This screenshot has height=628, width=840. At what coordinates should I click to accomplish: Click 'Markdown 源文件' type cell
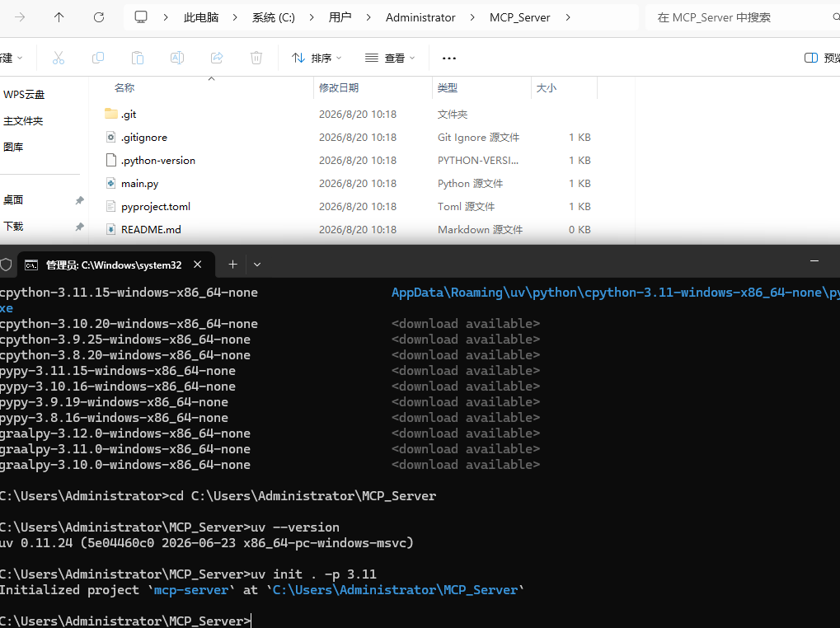point(480,229)
